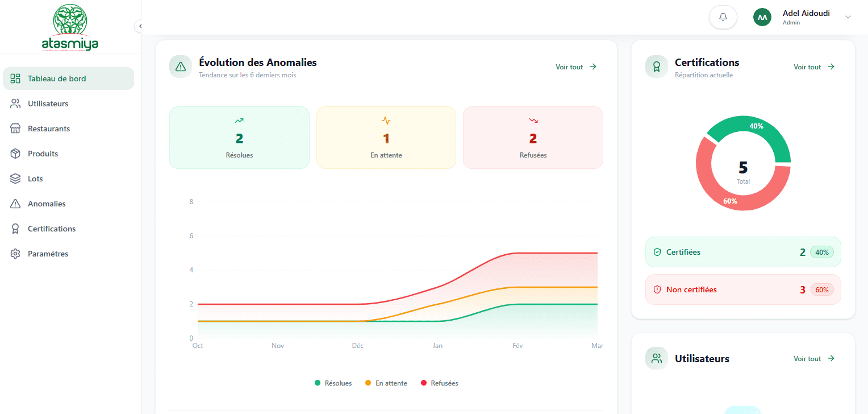Click the Non certifiées row
This screenshot has height=414, width=868.
tap(742, 289)
